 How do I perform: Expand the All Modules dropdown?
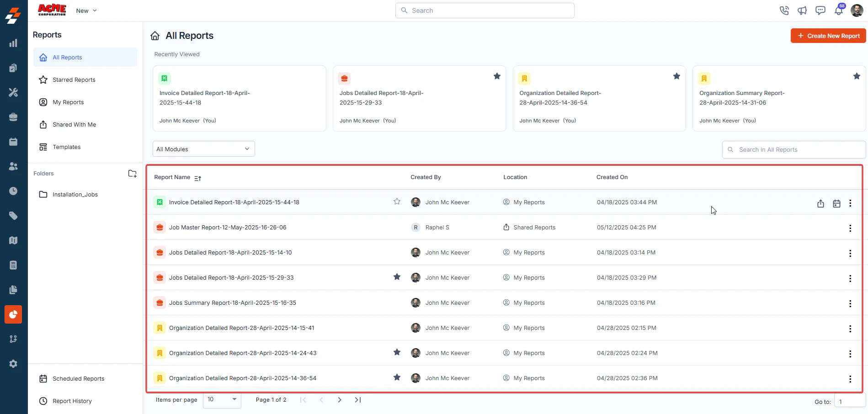203,149
